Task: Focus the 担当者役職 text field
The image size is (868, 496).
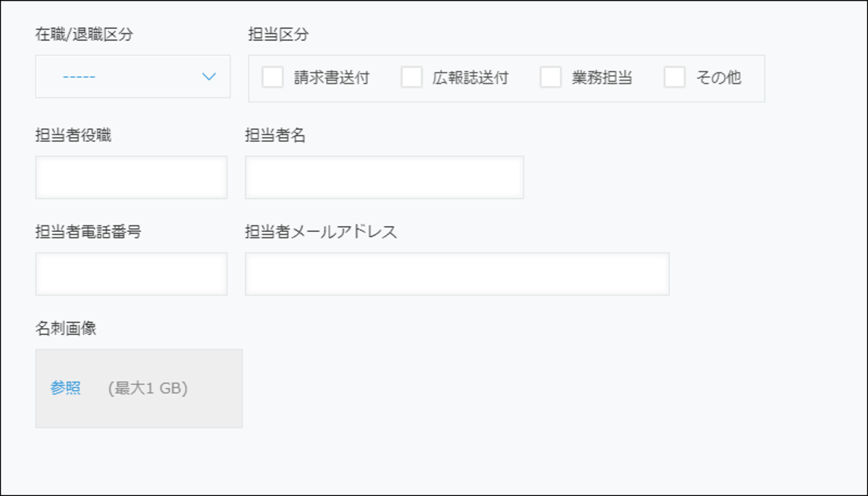Action: coord(131,177)
